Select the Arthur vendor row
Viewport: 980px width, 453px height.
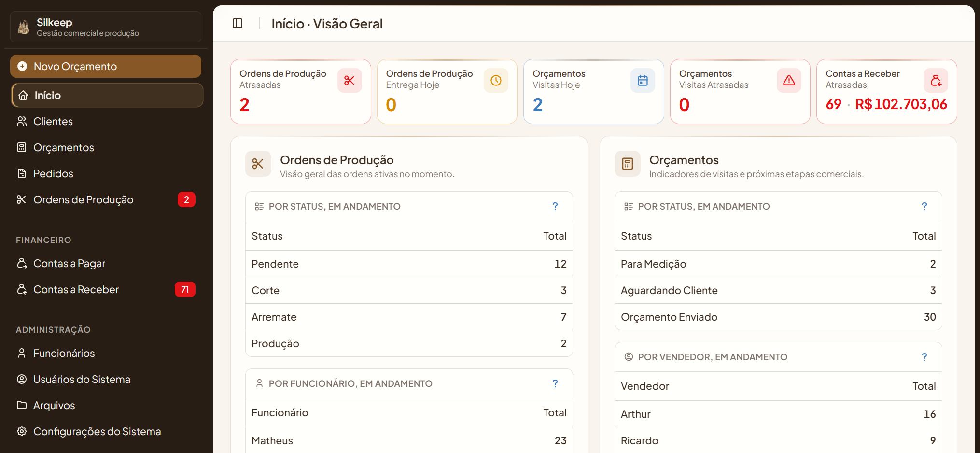pyautogui.click(x=778, y=414)
